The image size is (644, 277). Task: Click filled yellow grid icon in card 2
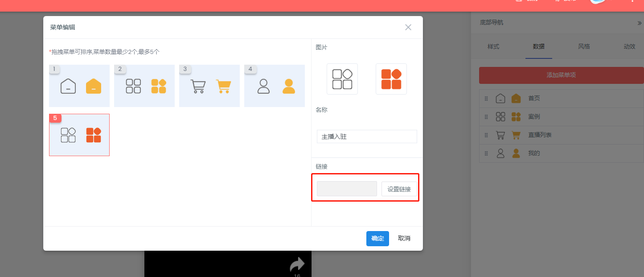coord(159,86)
